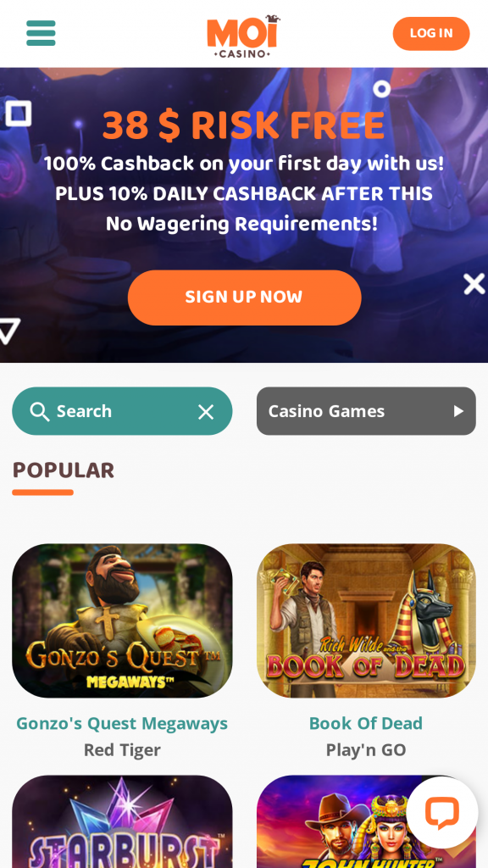Click the Book Of Dead title link
The image size is (488, 868).
(x=366, y=723)
